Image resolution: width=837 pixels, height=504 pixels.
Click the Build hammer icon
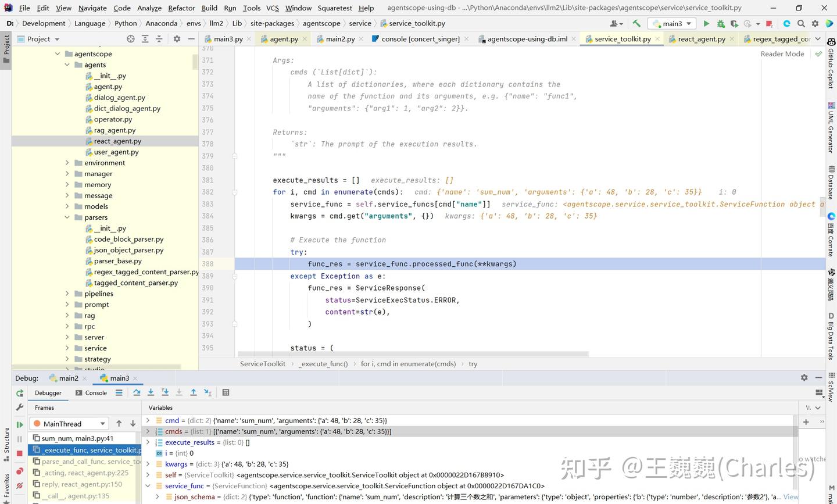click(636, 23)
